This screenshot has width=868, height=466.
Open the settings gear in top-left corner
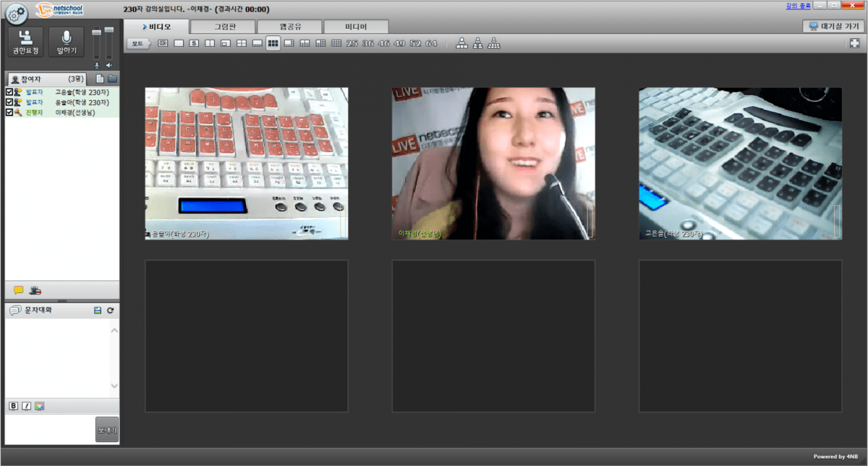16,13
